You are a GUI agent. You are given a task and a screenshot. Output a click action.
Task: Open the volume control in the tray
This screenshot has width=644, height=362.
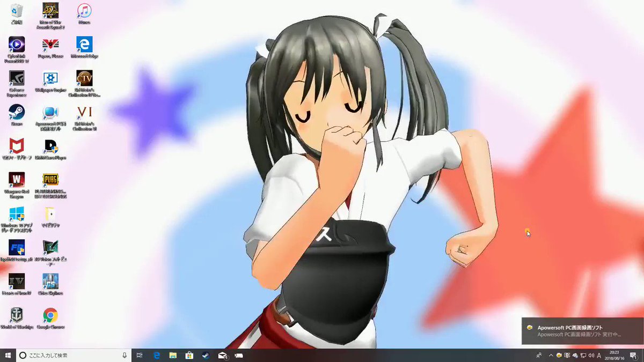click(x=591, y=355)
